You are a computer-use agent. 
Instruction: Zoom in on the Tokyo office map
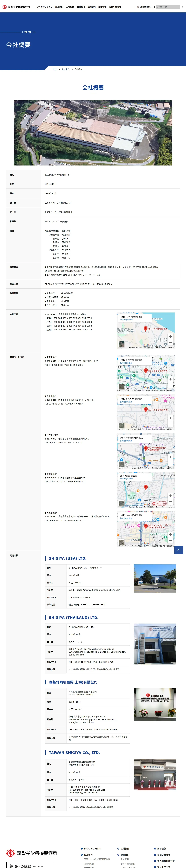170,379
